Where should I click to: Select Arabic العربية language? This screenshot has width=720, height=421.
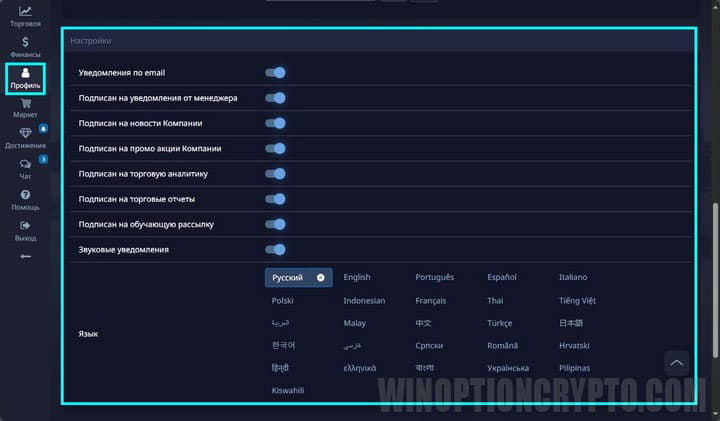280,323
